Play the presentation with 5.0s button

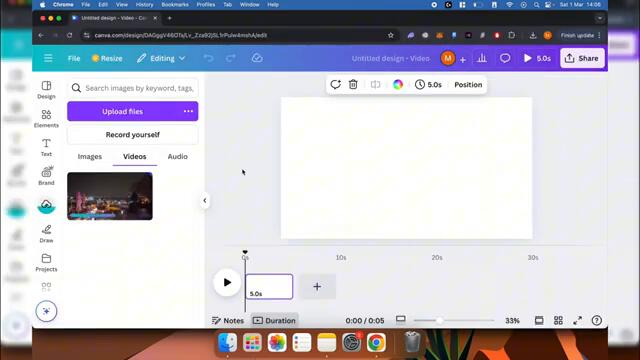pos(537,58)
